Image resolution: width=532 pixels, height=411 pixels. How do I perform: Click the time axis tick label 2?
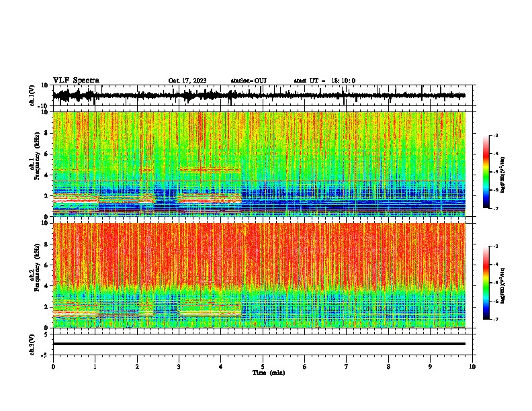(x=137, y=367)
